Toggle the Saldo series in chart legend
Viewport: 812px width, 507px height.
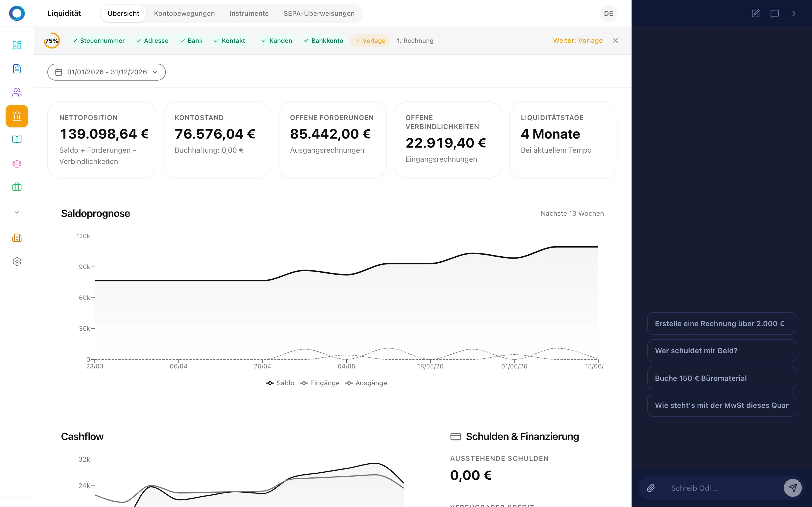pos(280,383)
